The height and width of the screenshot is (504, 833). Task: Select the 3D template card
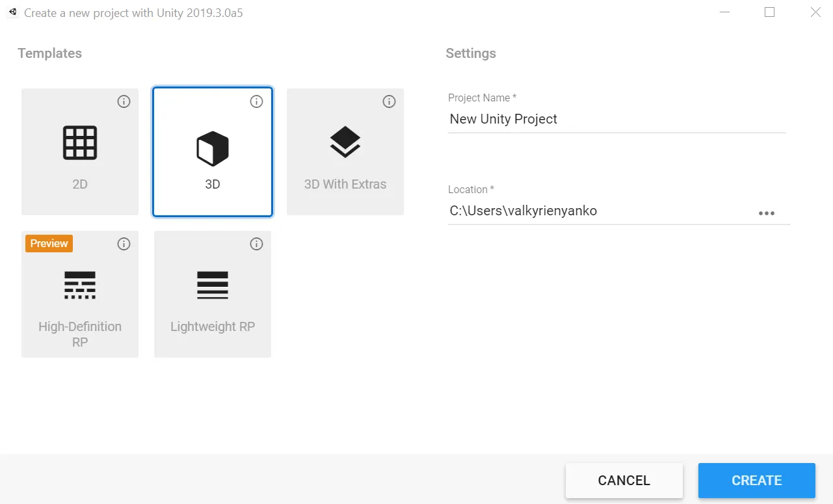click(x=213, y=152)
